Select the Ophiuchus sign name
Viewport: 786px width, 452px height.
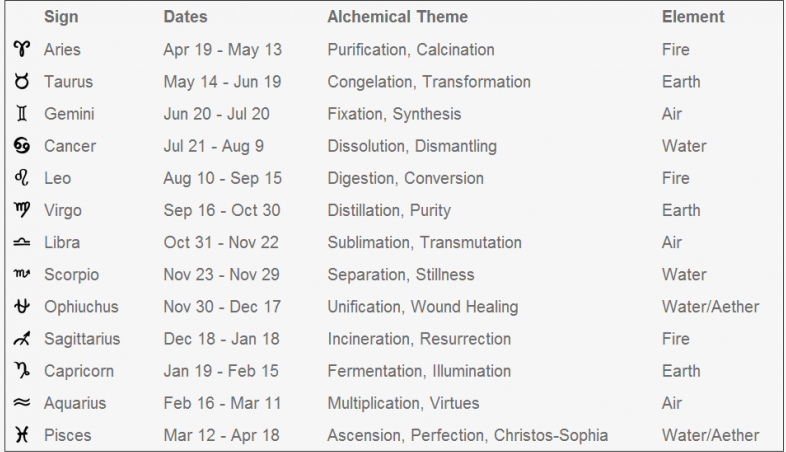81,306
